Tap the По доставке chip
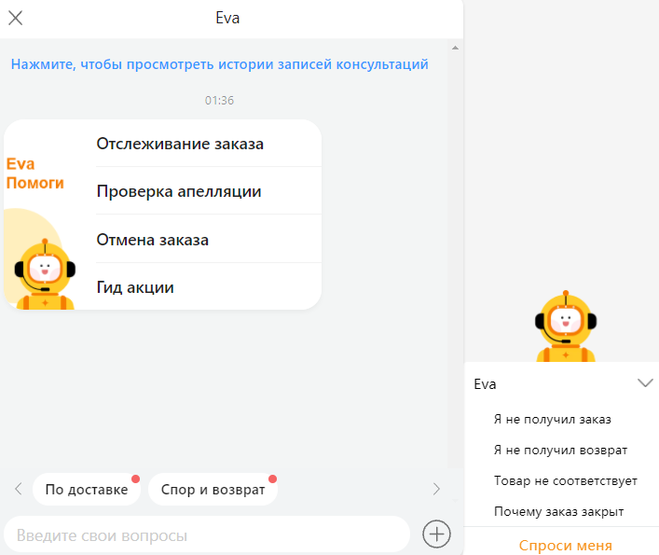Image resolution: width=659 pixels, height=555 pixels. point(87,489)
